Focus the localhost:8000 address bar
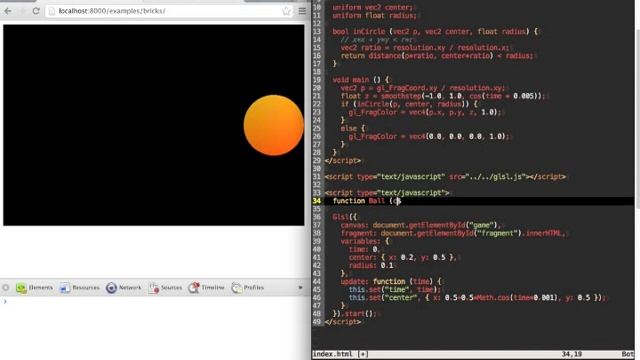This screenshot has height=360, width=640. (169, 11)
